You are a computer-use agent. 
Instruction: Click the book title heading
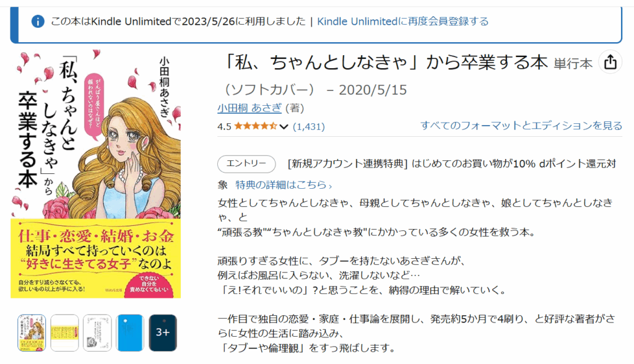pyautogui.click(x=385, y=63)
